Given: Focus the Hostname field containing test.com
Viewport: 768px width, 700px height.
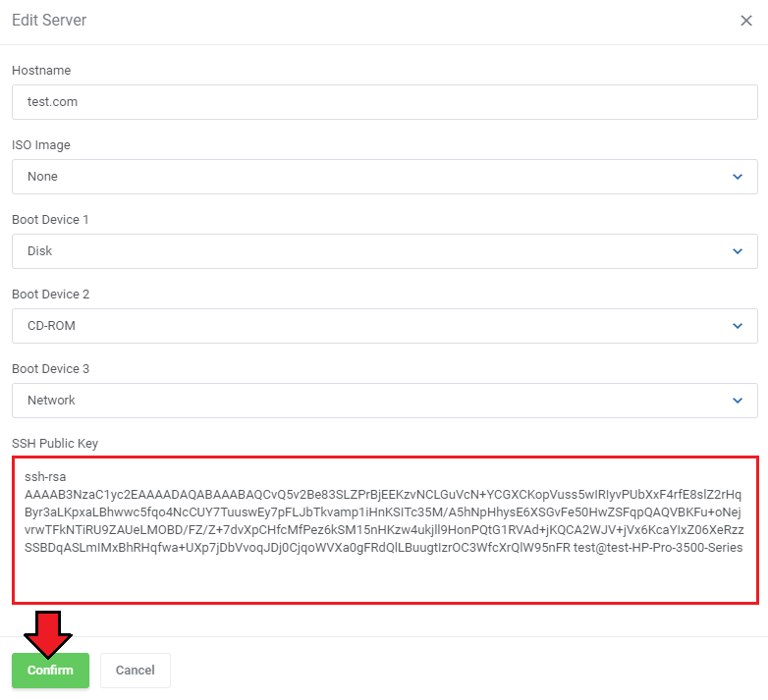Looking at the screenshot, I should point(384,102).
